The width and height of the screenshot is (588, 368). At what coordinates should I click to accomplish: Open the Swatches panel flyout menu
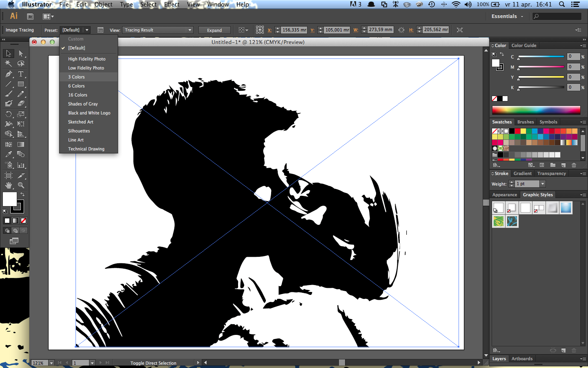(583, 122)
